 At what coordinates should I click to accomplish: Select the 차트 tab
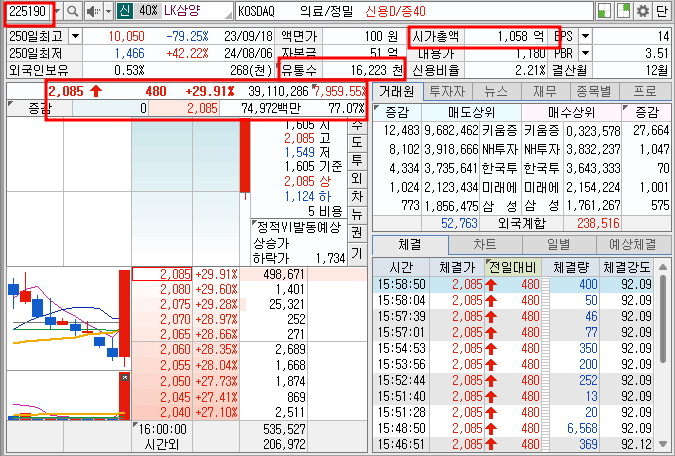pos(485,245)
